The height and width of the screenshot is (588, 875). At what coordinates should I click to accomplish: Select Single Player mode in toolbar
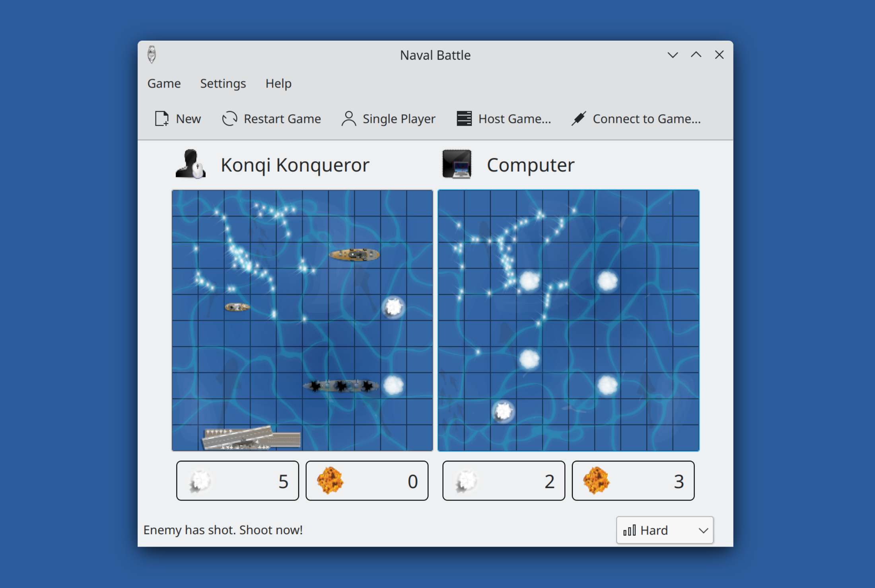point(388,119)
